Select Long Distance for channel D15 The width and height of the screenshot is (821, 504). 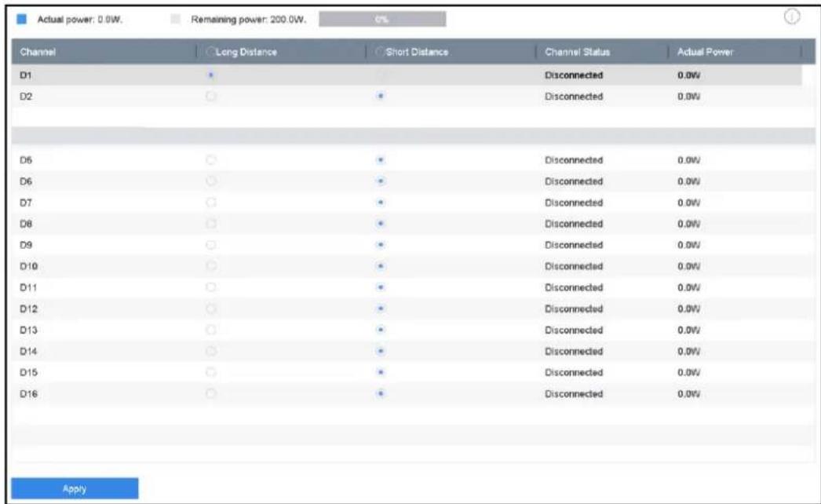211,372
